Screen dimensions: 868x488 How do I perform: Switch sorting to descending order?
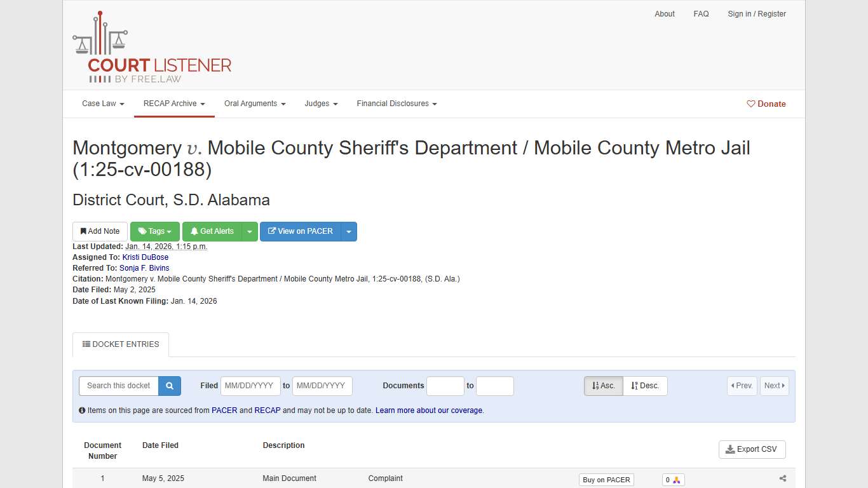pos(645,386)
